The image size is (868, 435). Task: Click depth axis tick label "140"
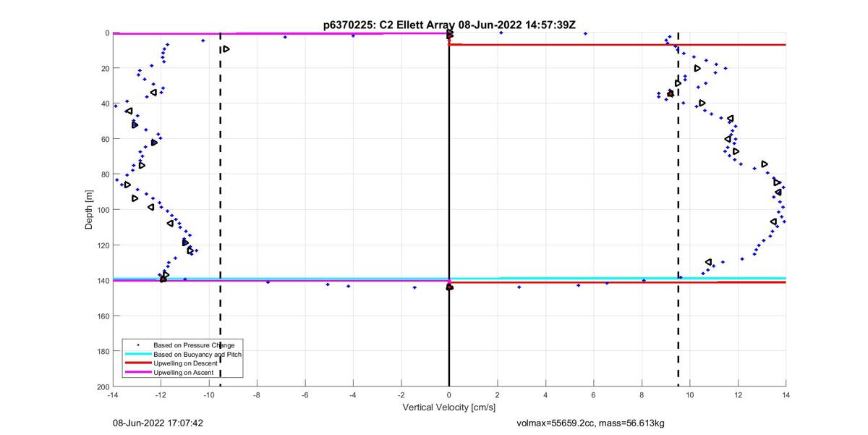tap(102, 281)
